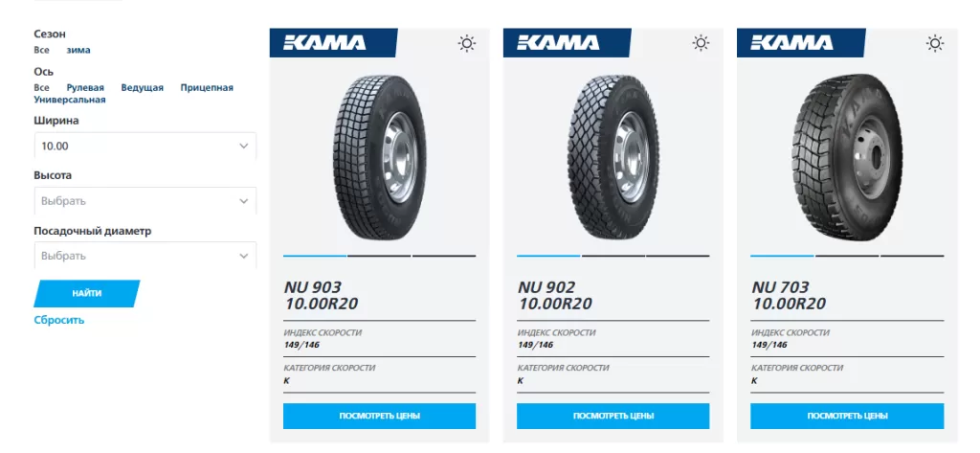Click the sun icon on NU 903 card
Screen dimensions: 980x453
point(467,43)
